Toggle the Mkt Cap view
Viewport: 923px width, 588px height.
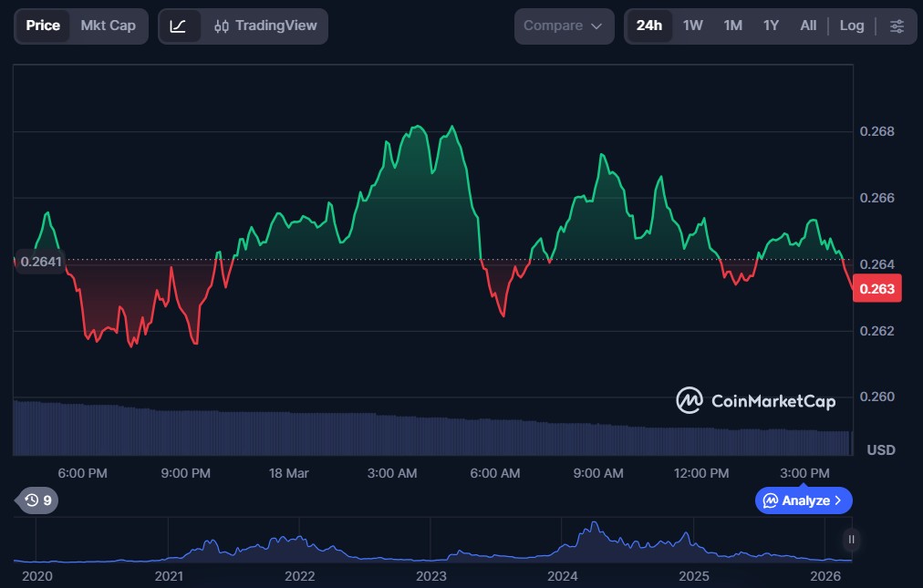point(108,26)
